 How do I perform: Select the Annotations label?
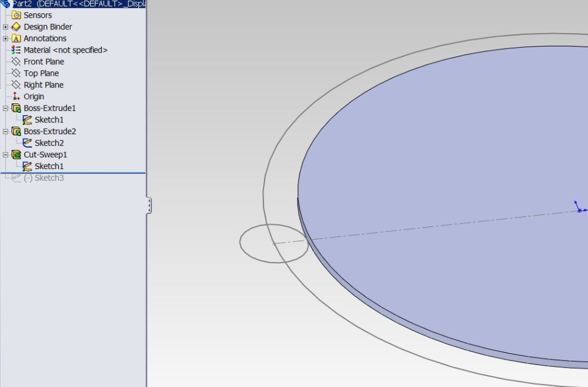pos(45,38)
